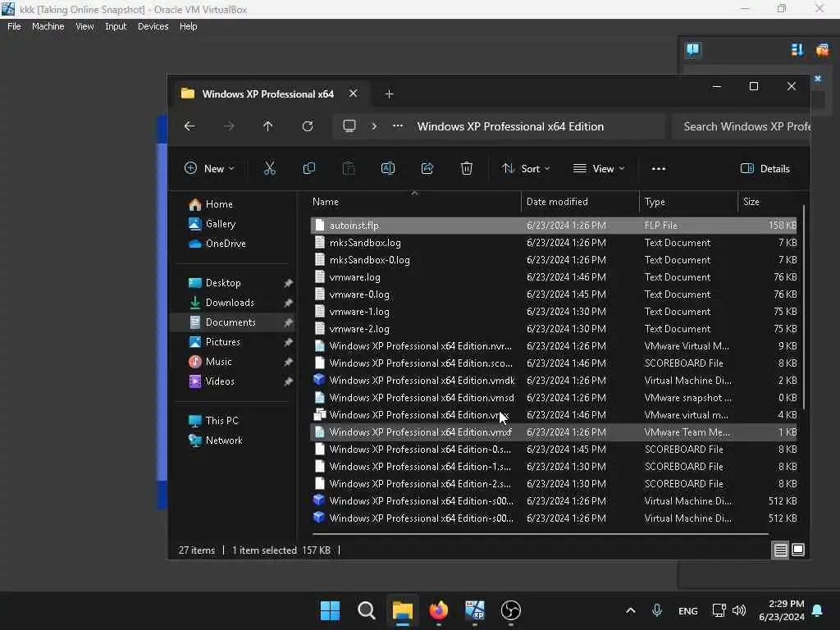The image size is (840, 630).
Task: Expand the New dropdown menu
Action: (x=209, y=168)
